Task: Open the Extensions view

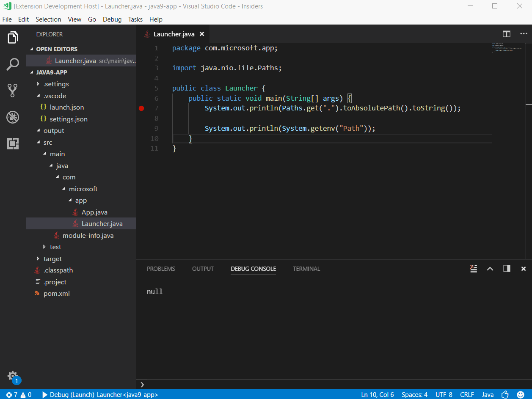Action: tap(12, 144)
